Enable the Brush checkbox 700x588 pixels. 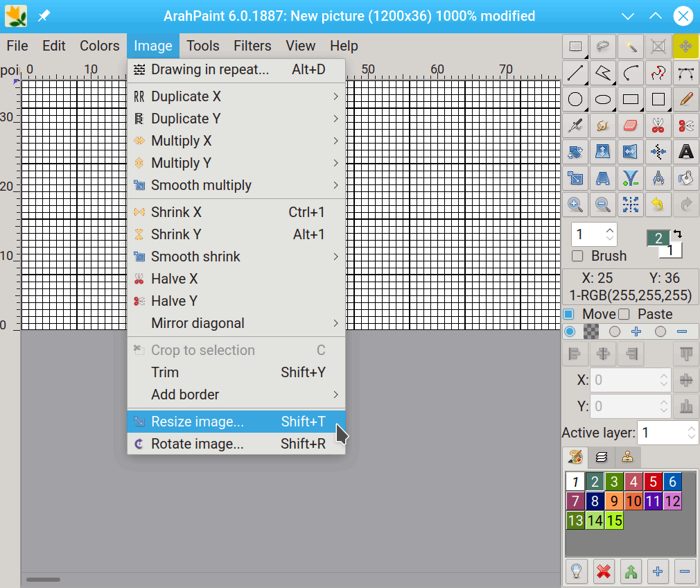(x=577, y=256)
